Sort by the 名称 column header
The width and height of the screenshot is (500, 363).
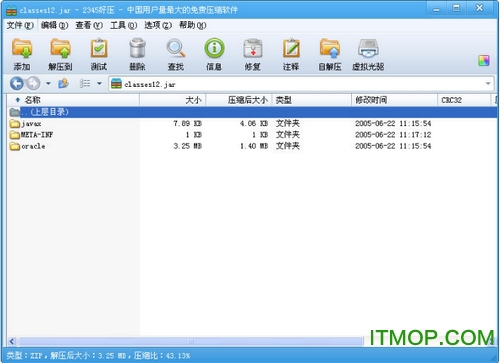[x=73, y=100]
